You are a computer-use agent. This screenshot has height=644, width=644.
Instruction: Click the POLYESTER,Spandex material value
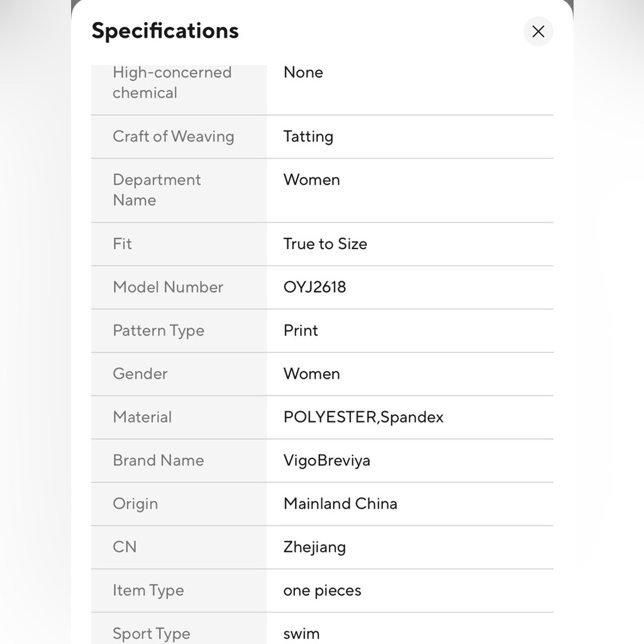pyautogui.click(x=363, y=417)
